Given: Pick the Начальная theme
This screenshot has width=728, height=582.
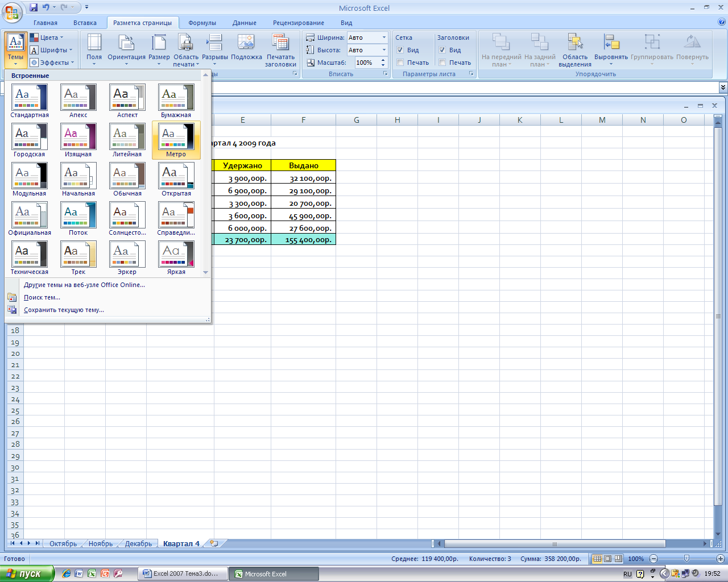Looking at the screenshot, I should [x=78, y=179].
